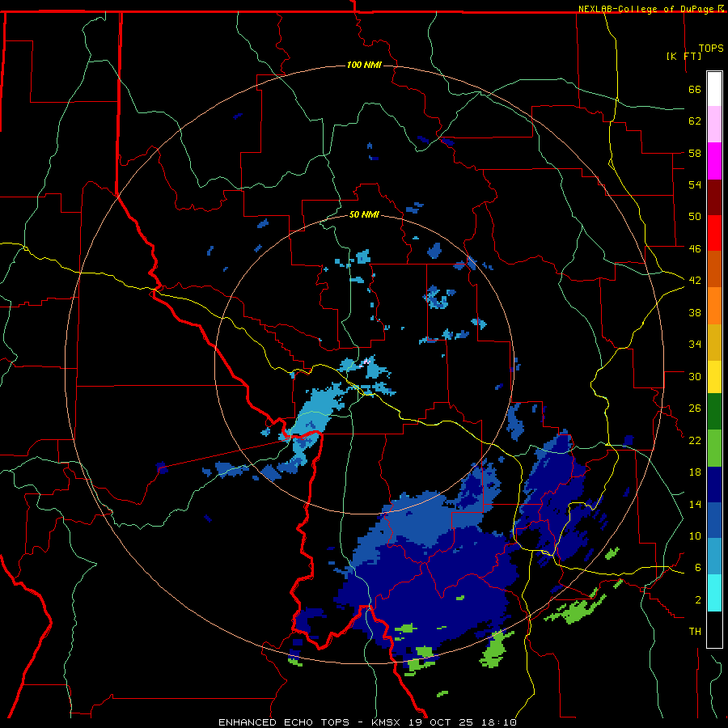This screenshot has width=728, height=728.
Task: Click the bright red 46-50 legend swatch
Action: tap(714, 233)
